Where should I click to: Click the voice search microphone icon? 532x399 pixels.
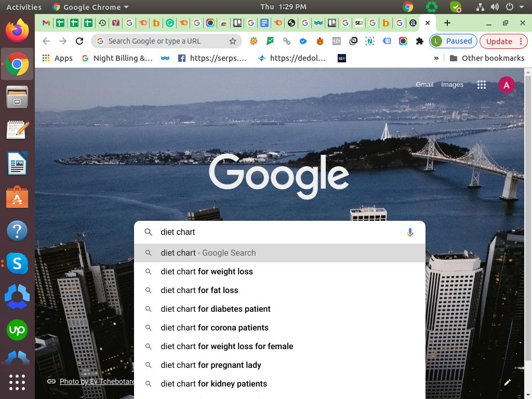[410, 232]
